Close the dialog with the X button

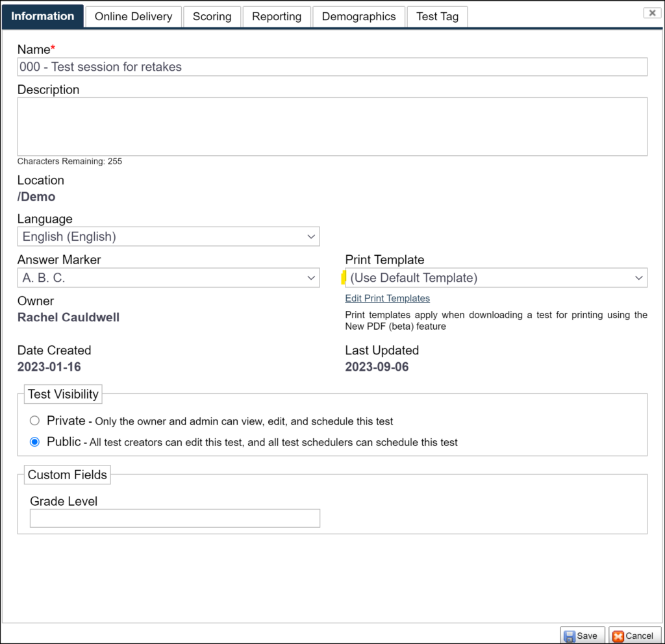tap(652, 13)
